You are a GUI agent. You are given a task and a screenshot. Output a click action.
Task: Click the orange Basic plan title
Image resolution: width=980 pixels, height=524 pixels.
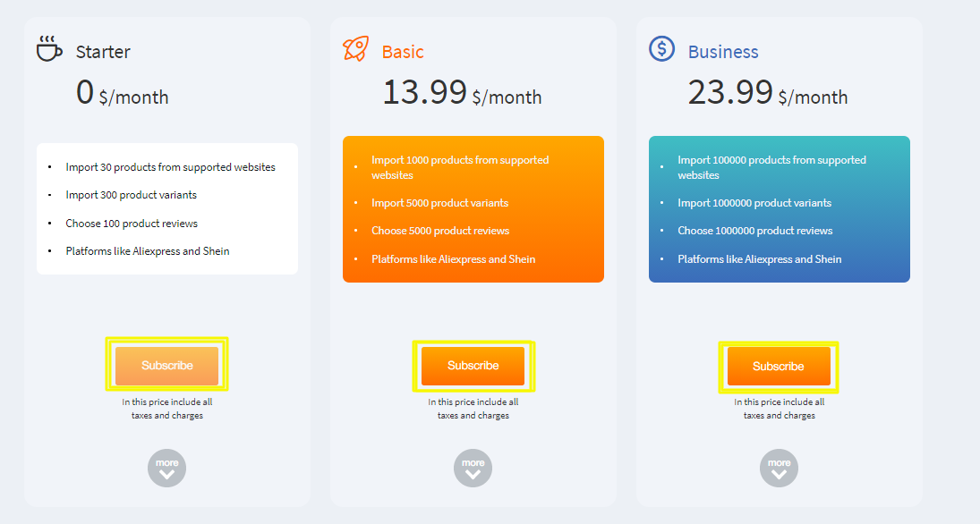tap(403, 52)
